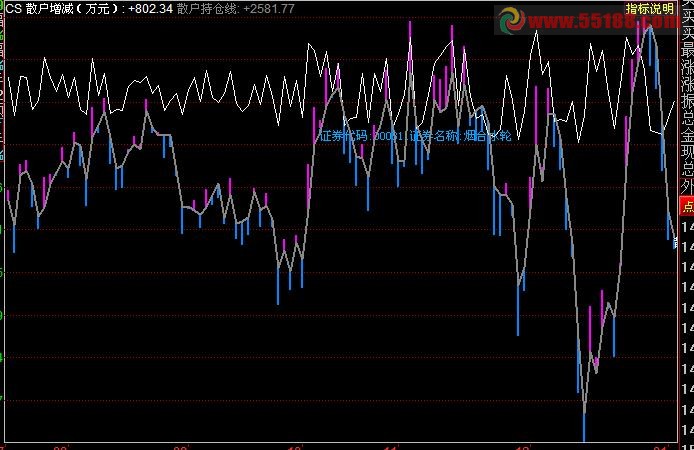Click the +802.34 indicator value

pos(150,8)
